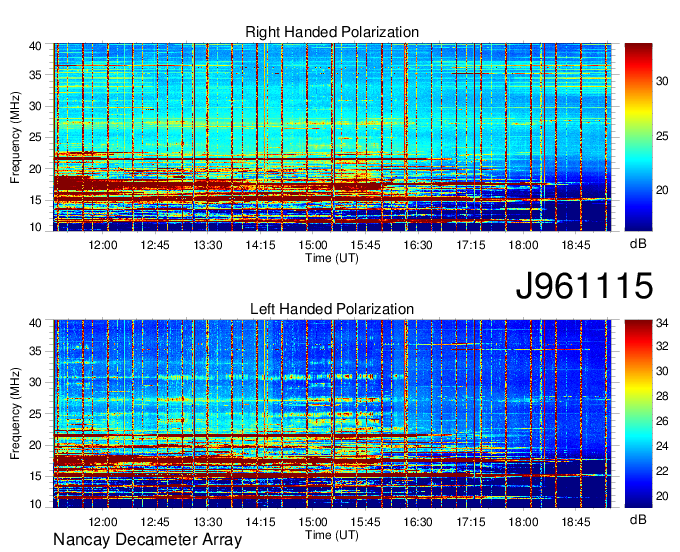The width and height of the screenshot is (680, 552).
Task: Click the 20 MHz tick on the lower frequency axis
Action: tap(35, 445)
